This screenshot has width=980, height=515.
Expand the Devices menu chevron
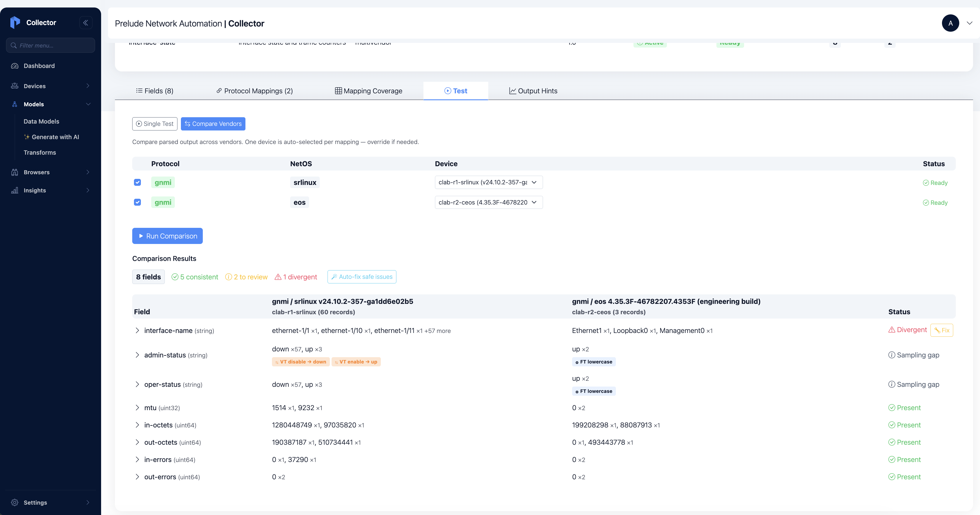click(88, 86)
